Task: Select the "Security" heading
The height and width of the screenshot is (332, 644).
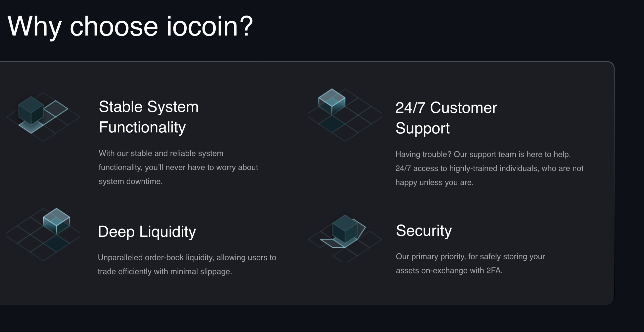Action: (x=424, y=230)
